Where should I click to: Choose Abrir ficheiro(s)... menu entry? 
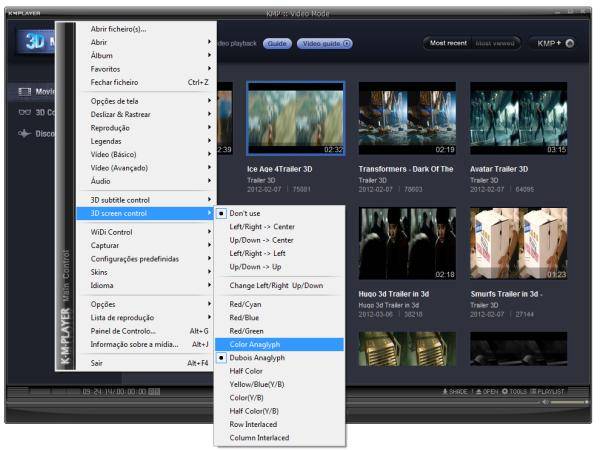coord(147,29)
